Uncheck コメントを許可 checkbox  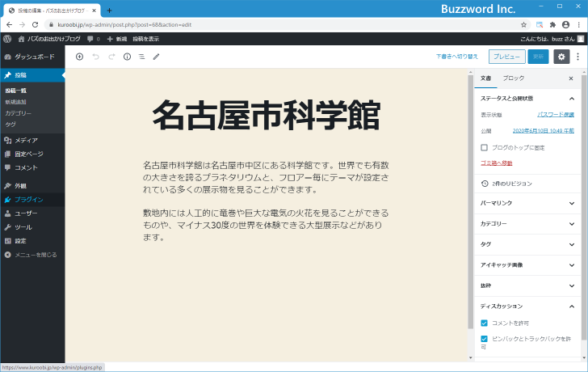pyautogui.click(x=484, y=323)
